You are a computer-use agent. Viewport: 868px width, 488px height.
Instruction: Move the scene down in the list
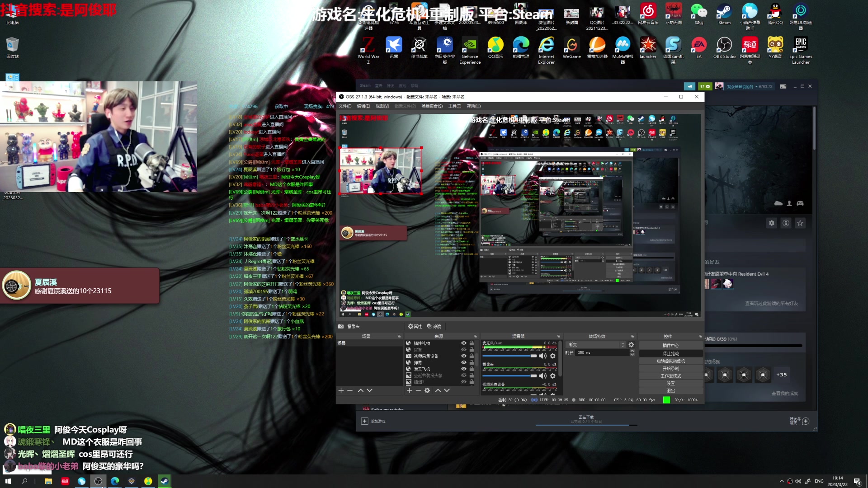(x=370, y=390)
